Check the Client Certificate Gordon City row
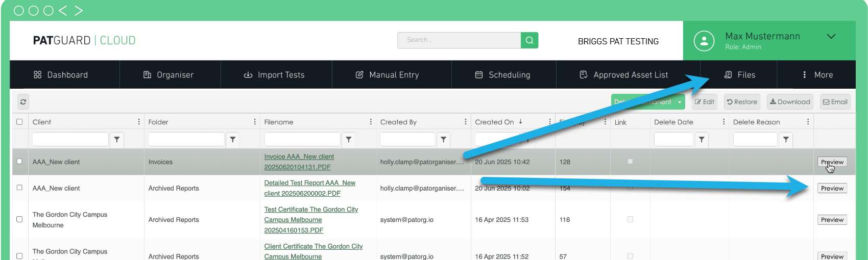Image resolution: width=868 pixels, height=260 pixels. point(19,256)
